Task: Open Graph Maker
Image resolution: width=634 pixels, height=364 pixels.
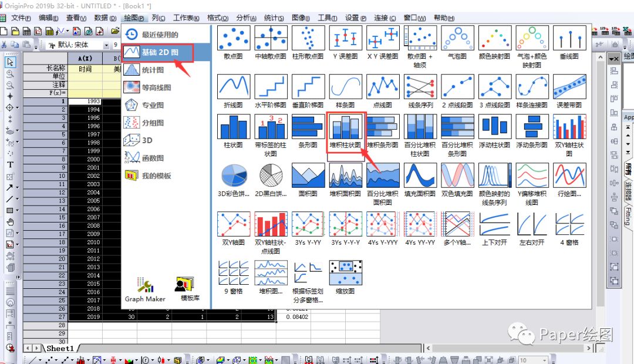Action: (x=145, y=289)
